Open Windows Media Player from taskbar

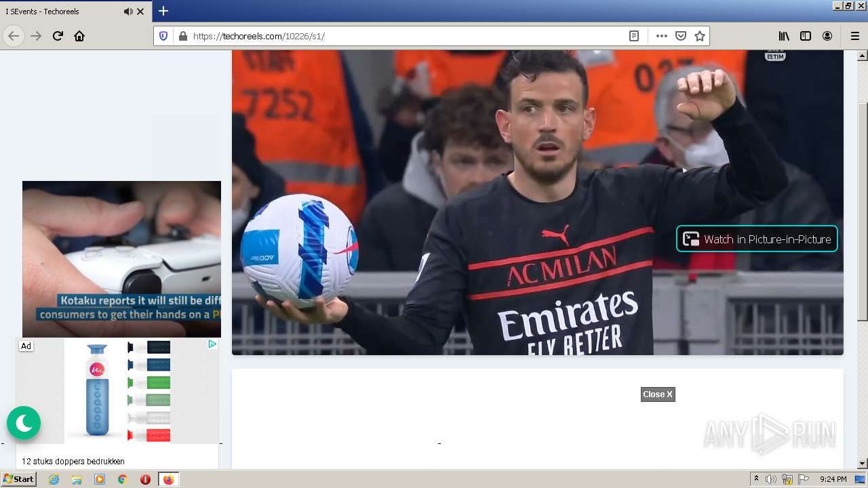(x=100, y=479)
